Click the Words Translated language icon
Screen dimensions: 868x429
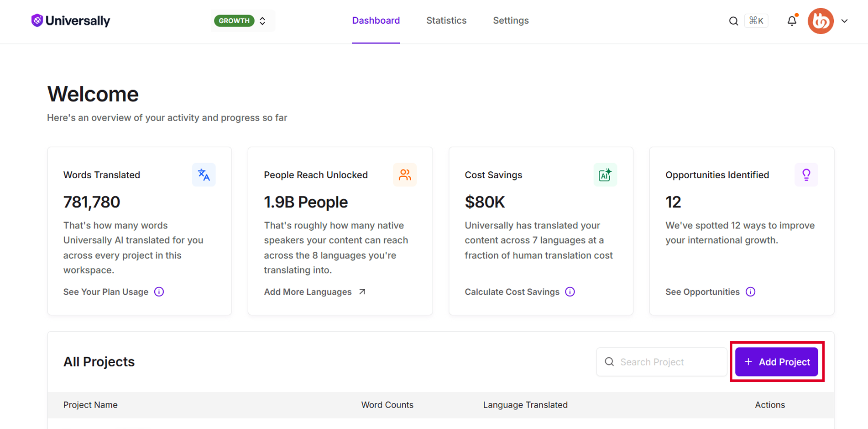[204, 175]
